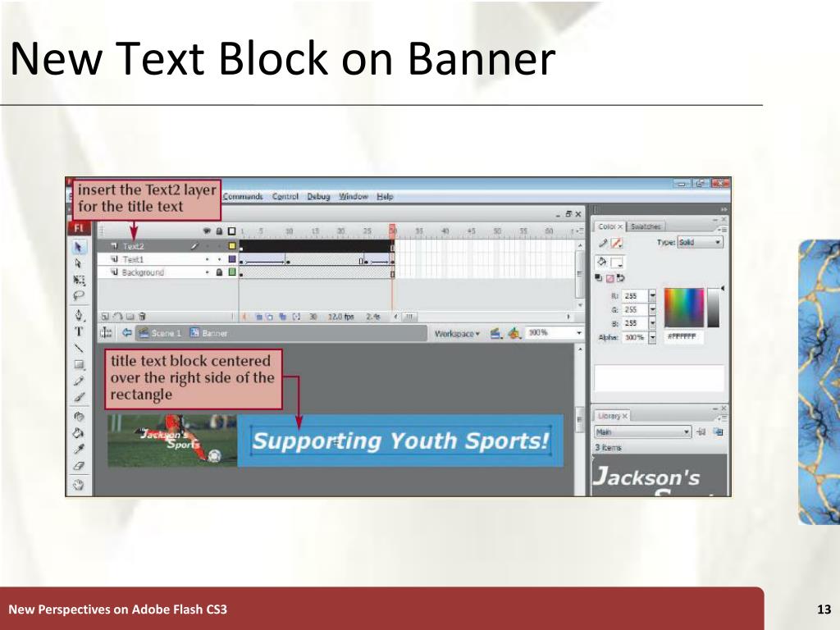The width and height of the screenshot is (840, 630).
Task: Unlock the Background layer padlock
Action: pyautogui.click(x=219, y=272)
